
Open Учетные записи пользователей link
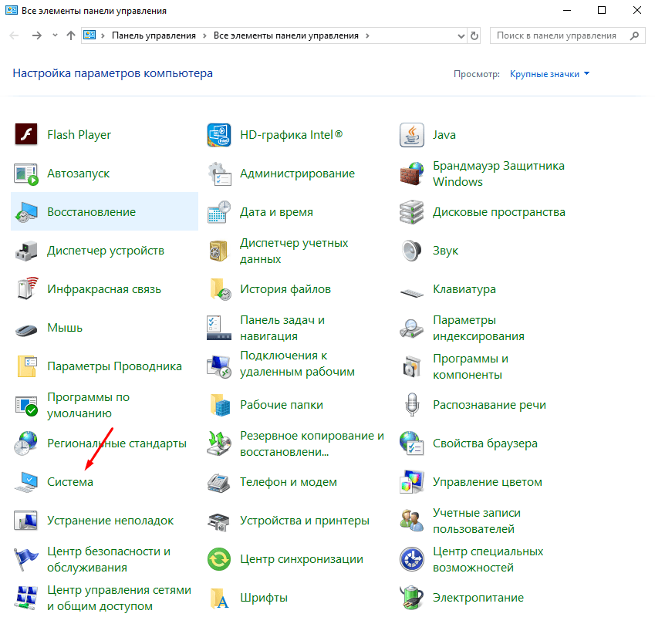coord(477,521)
